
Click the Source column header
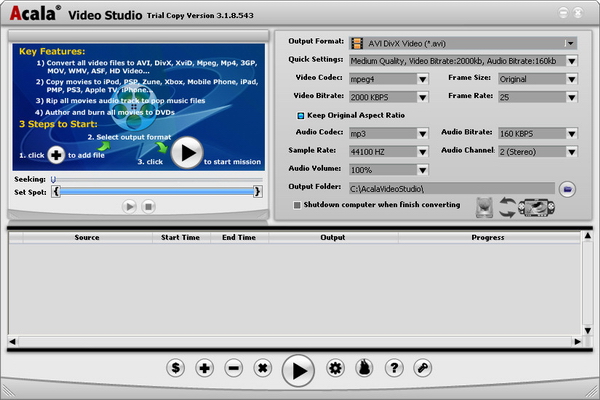click(87, 237)
